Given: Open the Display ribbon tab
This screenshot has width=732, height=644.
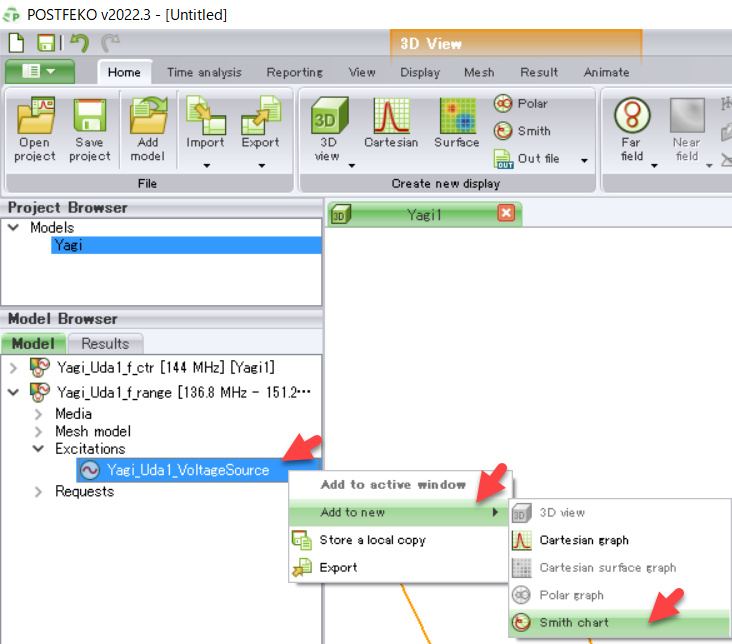Looking at the screenshot, I should pyautogui.click(x=420, y=72).
